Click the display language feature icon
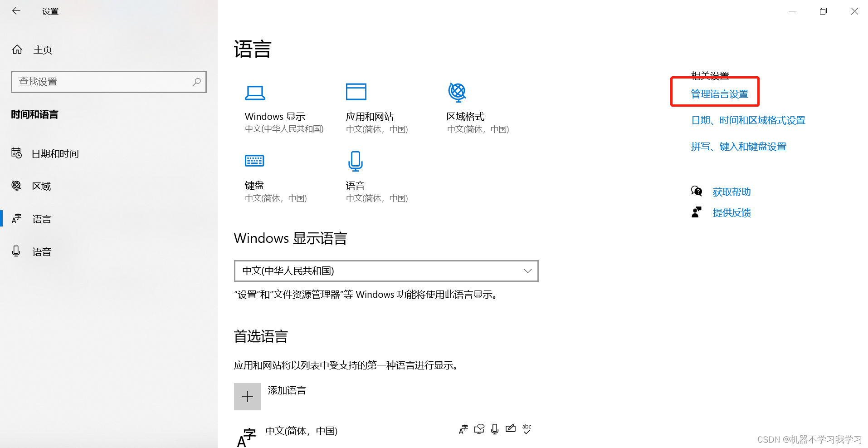868x448 pixels. [x=463, y=429]
